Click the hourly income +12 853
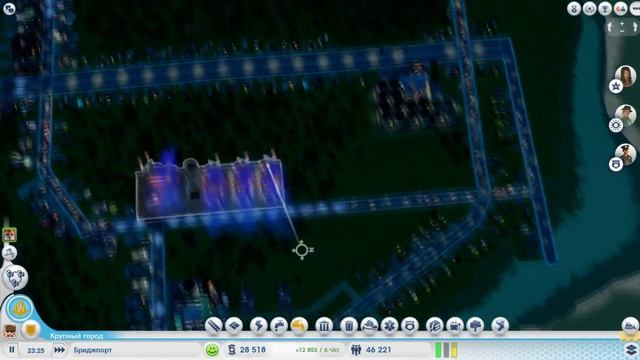Viewport: 640px width, 360px height. tap(318, 350)
